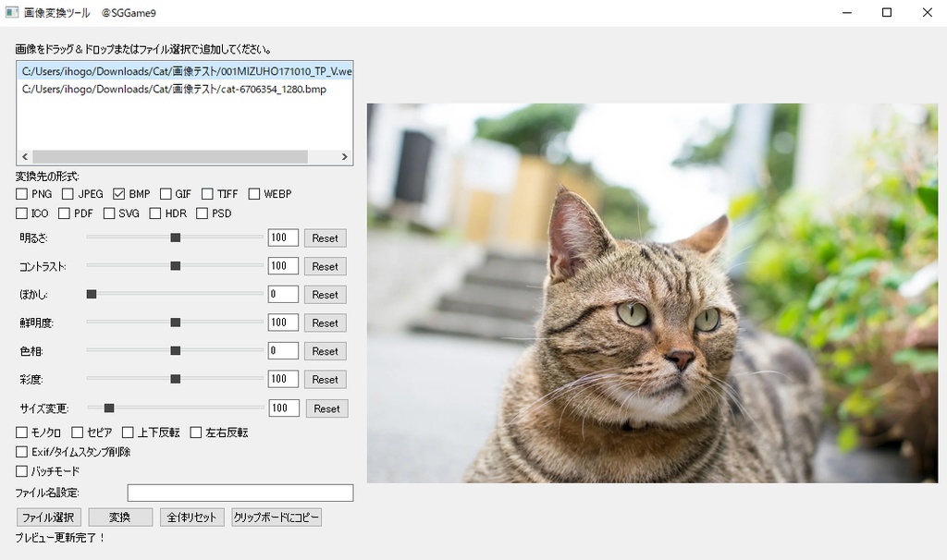This screenshot has height=560, width=947.
Task: Check the ICO format checkbox
Action: tap(22, 213)
